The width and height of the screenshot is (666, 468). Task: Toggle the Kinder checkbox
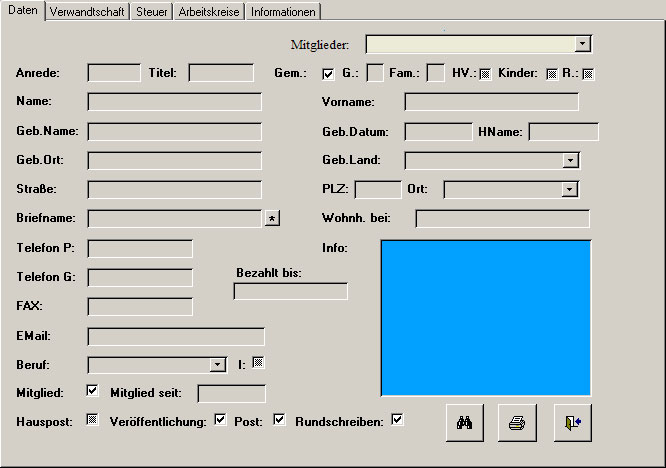coord(552,74)
